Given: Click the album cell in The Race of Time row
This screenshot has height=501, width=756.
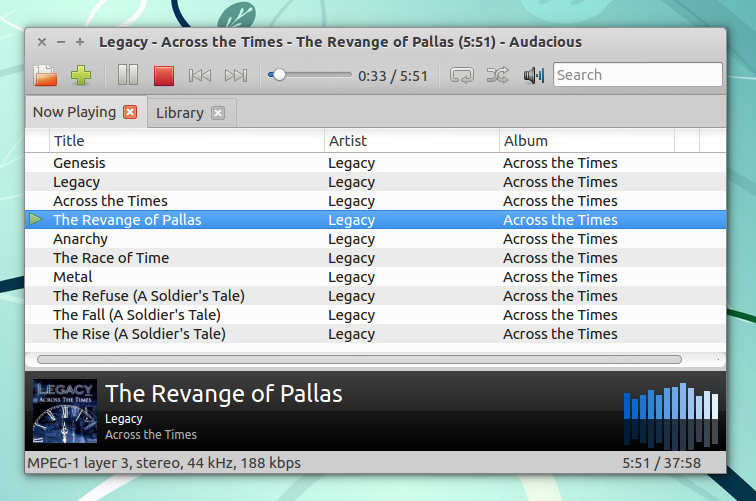Looking at the screenshot, I should [x=560, y=258].
